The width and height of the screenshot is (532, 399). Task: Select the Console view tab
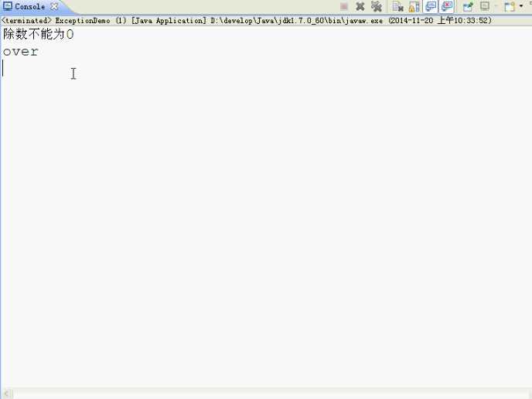(29, 6)
